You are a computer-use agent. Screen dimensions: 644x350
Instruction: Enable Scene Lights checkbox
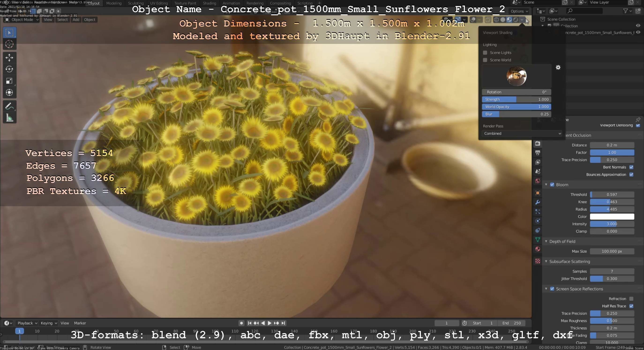(x=485, y=53)
